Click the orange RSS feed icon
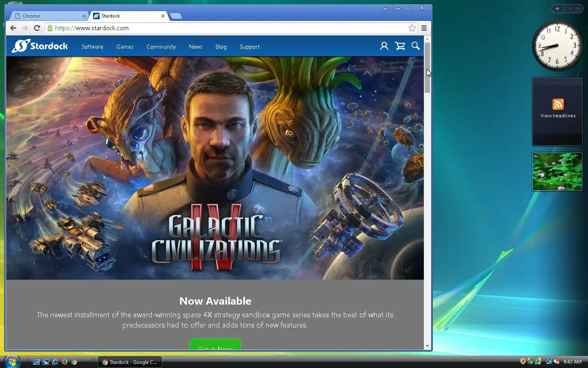 558,104
